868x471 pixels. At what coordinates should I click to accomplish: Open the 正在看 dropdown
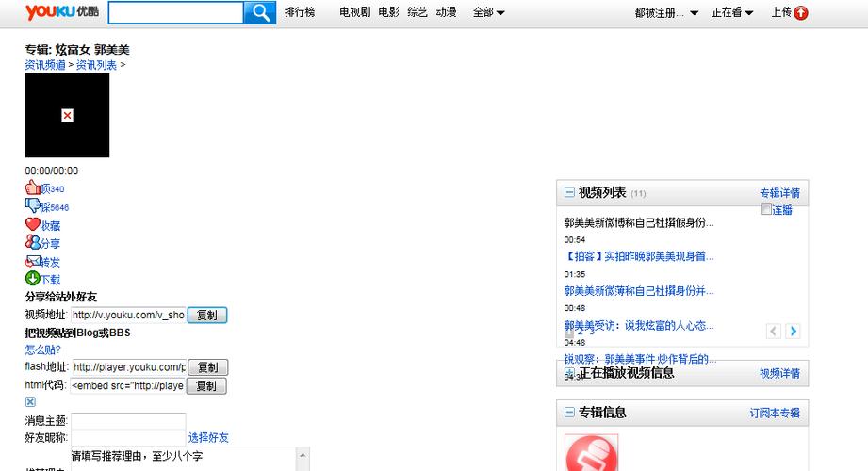[732, 12]
